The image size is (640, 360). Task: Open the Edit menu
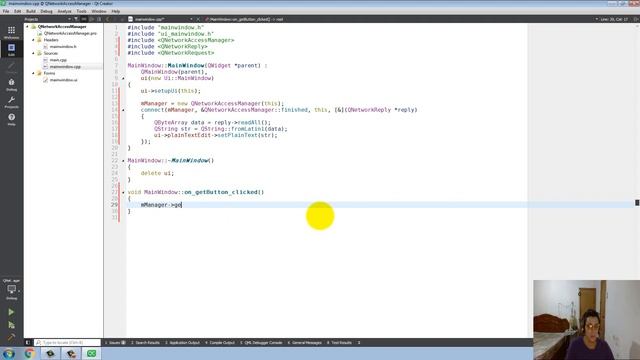pos(17,11)
